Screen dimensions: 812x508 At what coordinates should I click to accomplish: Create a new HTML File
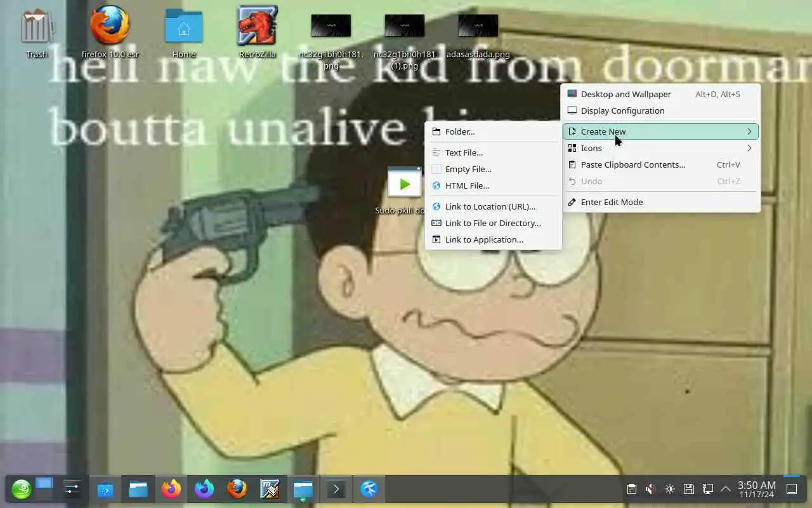coord(493,185)
